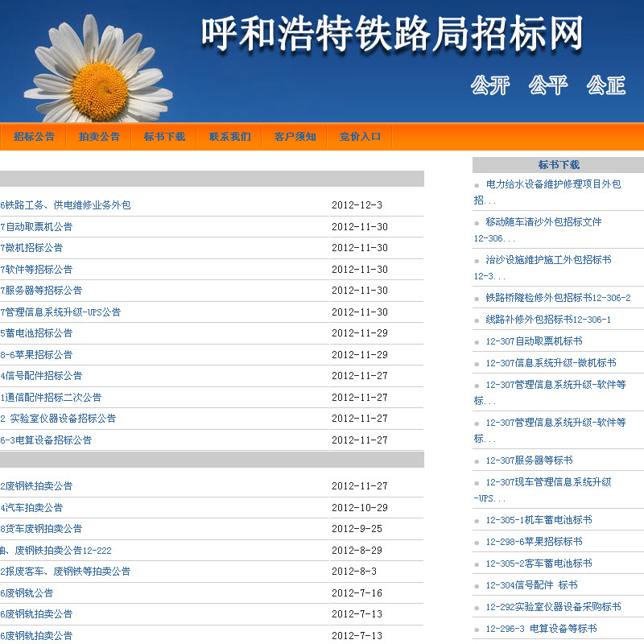Click the 12-304信号配件 标书 link
The width and height of the screenshot is (644, 644).
click(x=530, y=585)
